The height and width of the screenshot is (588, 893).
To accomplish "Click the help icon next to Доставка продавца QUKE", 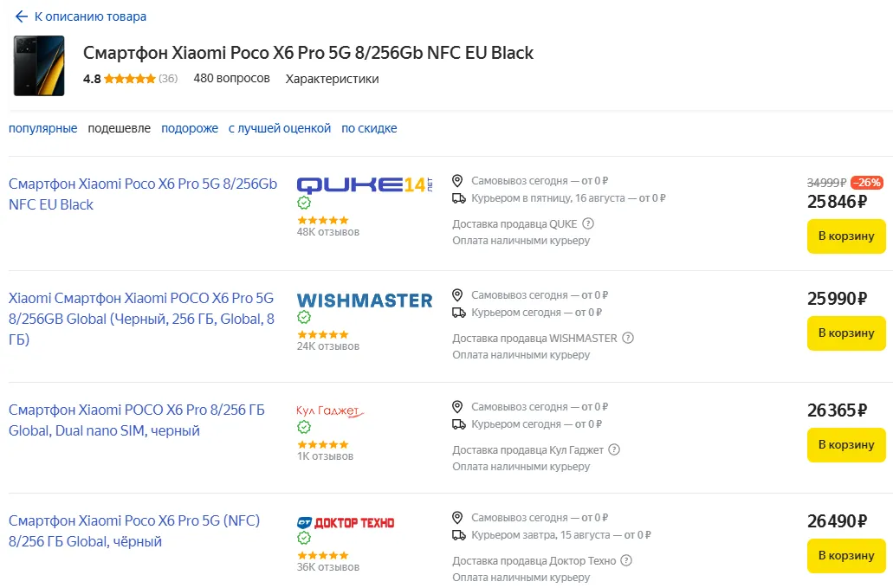I will point(588,223).
